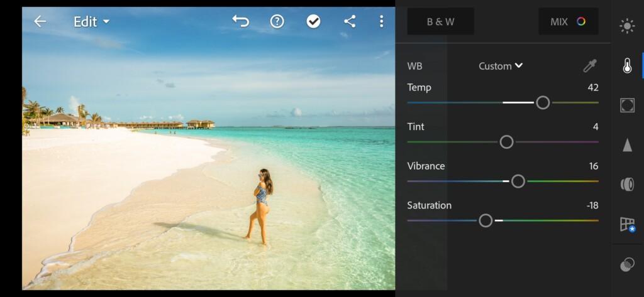Select the Color thermometer panel icon

(x=627, y=66)
